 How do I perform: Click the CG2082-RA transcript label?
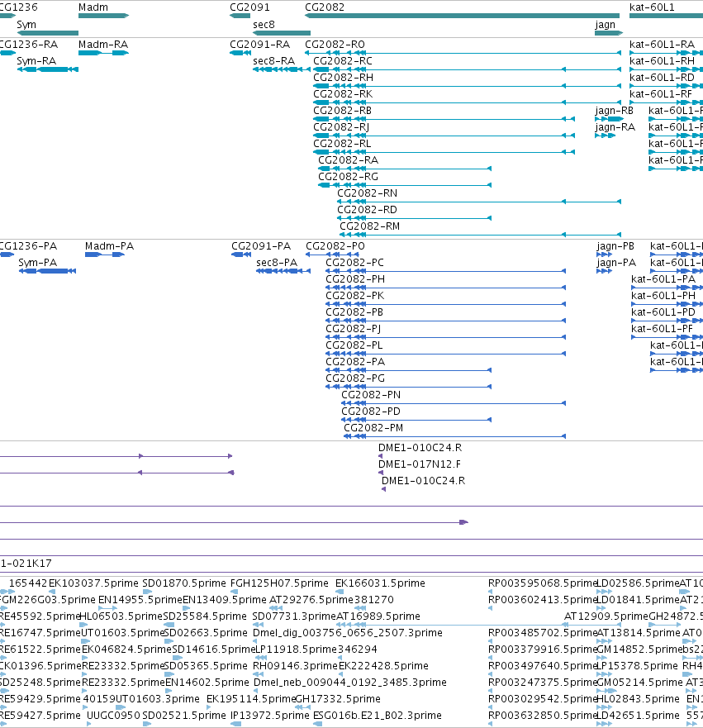pos(349,160)
